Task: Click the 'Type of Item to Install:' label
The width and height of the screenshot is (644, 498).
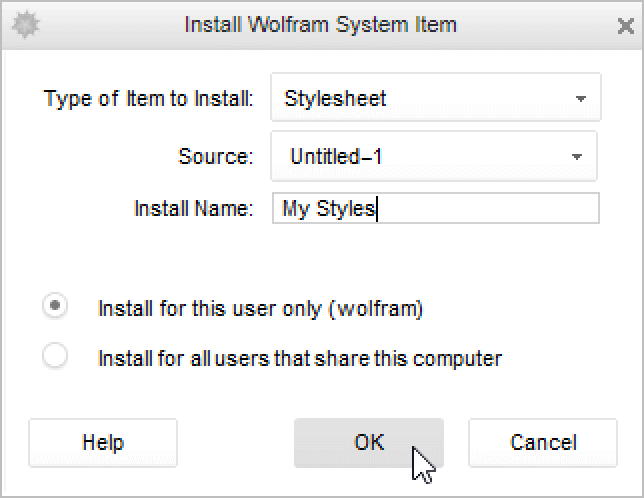Action: coord(149,99)
